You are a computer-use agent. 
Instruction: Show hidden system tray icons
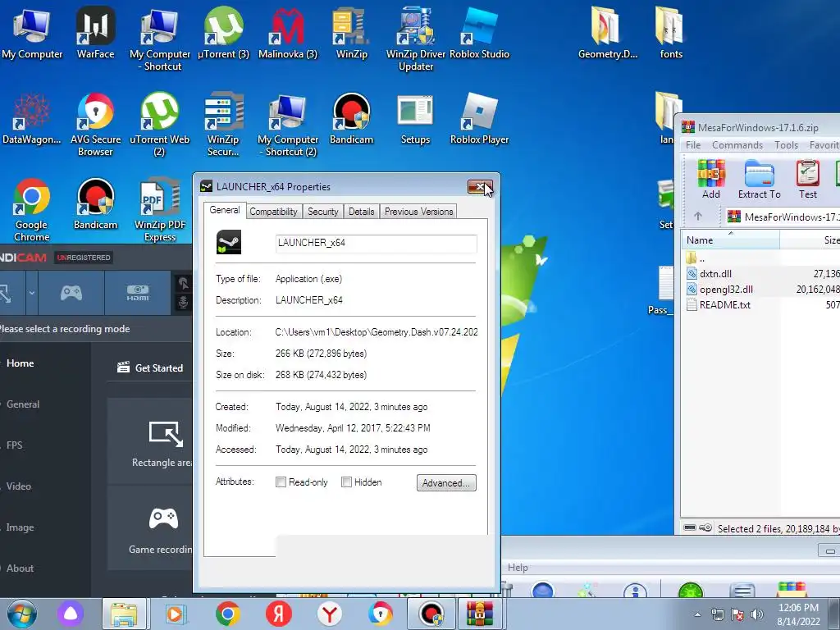697,615
